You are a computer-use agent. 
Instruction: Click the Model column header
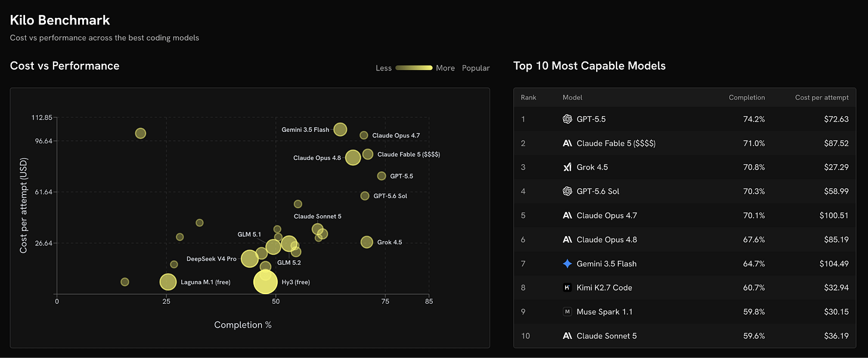pos(572,97)
